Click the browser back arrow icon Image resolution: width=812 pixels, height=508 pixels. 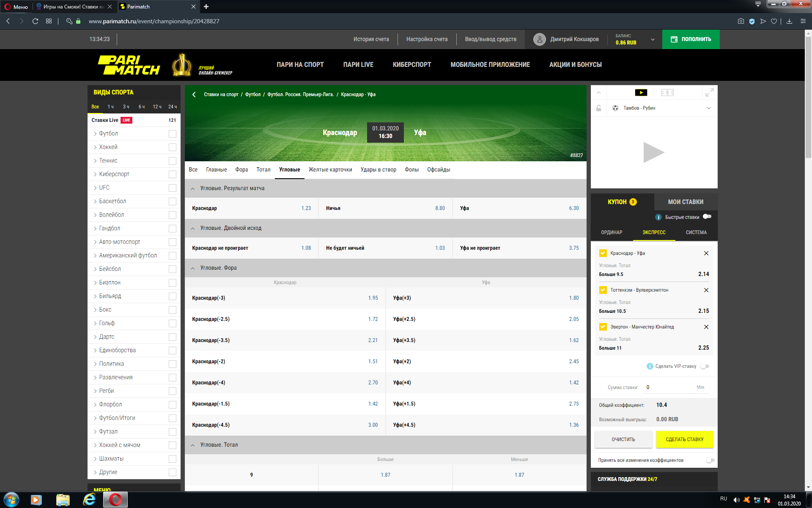click(x=8, y=21)
